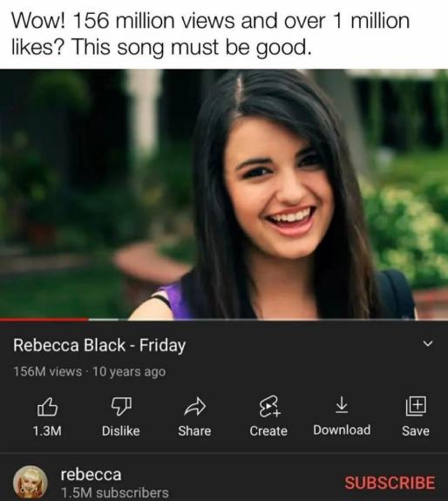The image size is (448, 501).
Task: Subscribe to the rebecca channel
Action: [390, 482]
